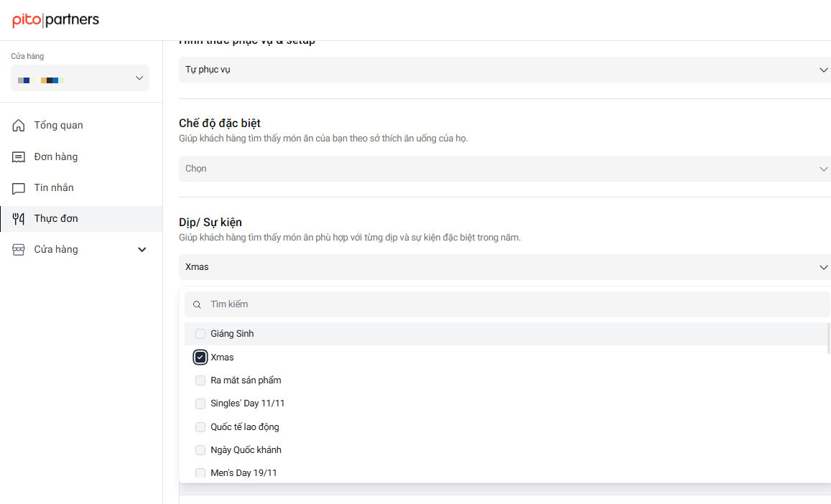Viewport: 831px width, 504px height.
Task: Open the Tin nhắn menu item
Action: [54, 188]
